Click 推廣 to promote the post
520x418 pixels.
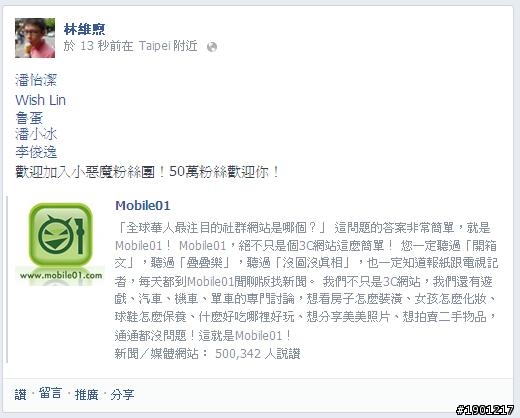pos(86,394)
